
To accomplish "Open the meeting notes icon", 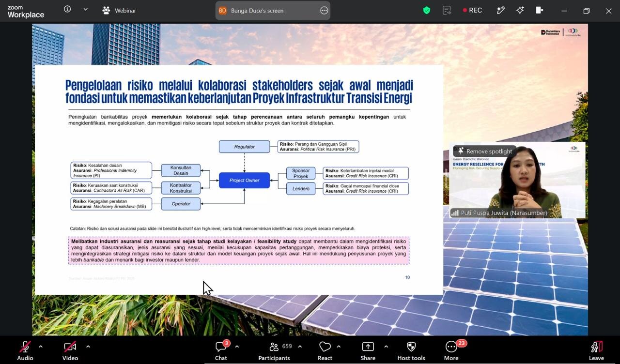I will click(447, 10).
